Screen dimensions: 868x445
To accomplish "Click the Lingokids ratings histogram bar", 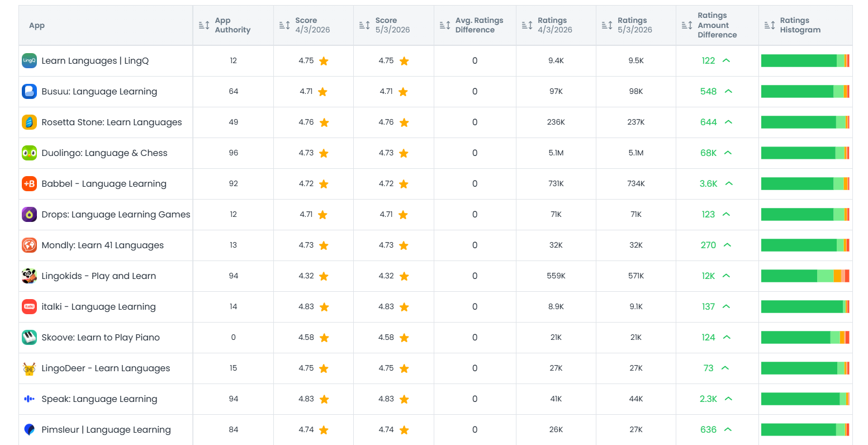I will [x=805, y=276].
